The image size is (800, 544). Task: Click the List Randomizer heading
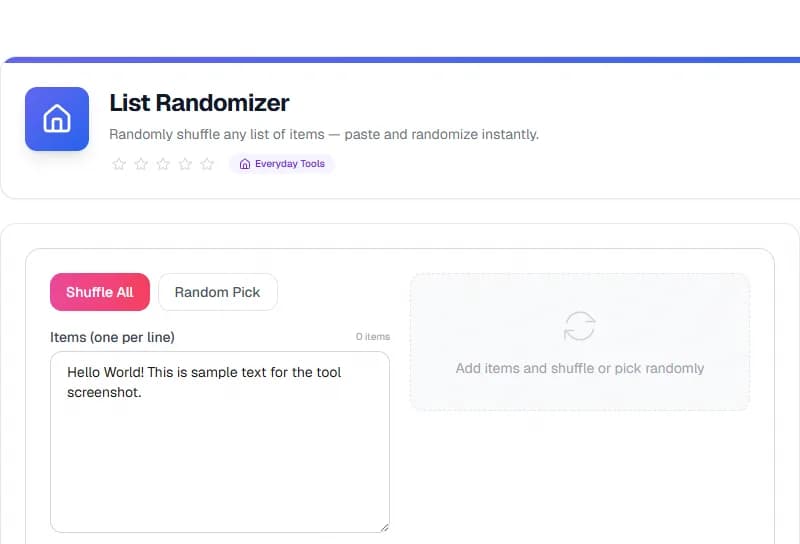pos(199,103)
